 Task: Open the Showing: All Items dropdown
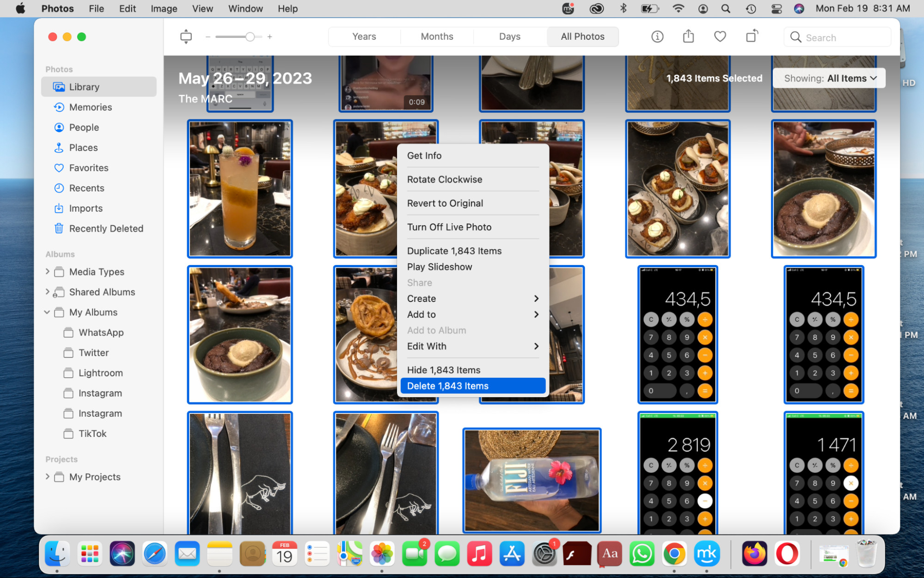point(830,78)
